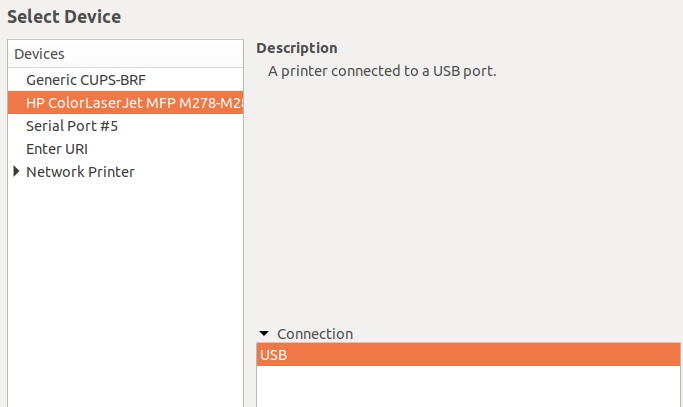Select the USB connection row
The width and height of the screenshot is (683, 407).
click(x=468, y=355)
